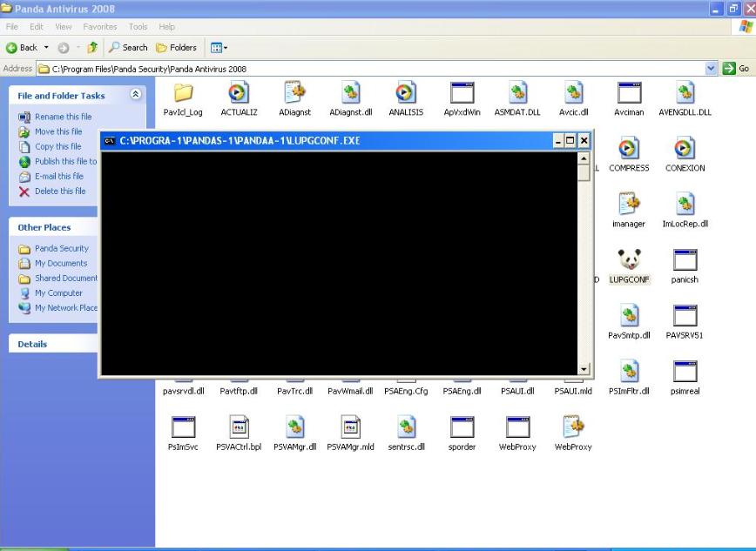Select the PavIcl_Log folder
The image size is (756, 551).
tap(183, 94)
